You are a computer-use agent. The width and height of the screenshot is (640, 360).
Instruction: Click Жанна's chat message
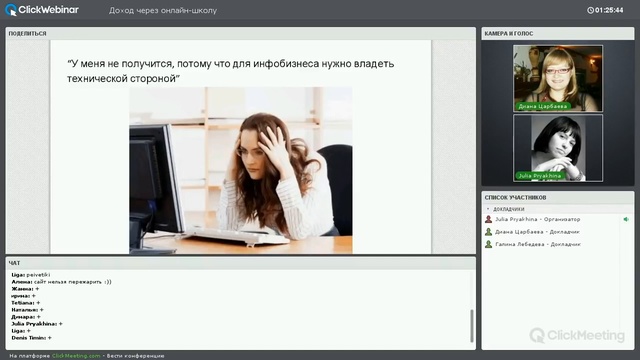coord(25,289)
